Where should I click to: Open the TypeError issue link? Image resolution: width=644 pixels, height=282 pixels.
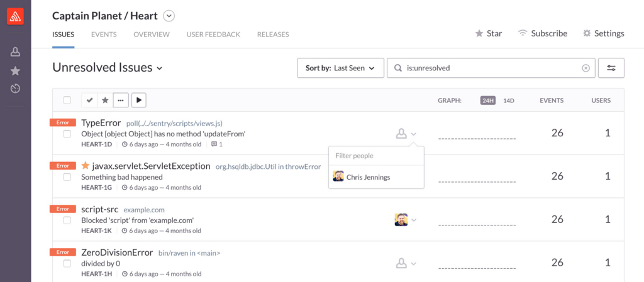click(x=101, y=123)
